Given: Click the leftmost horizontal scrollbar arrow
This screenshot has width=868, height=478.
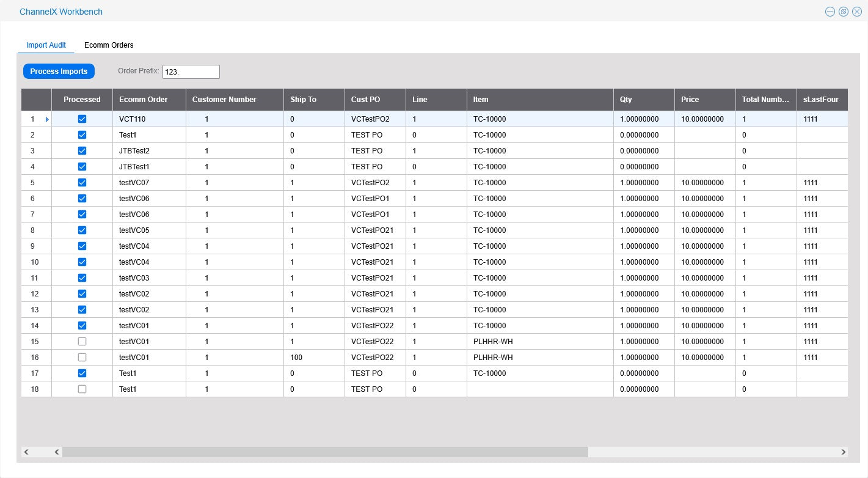Looking at the screenshot, I should [26, 452].
